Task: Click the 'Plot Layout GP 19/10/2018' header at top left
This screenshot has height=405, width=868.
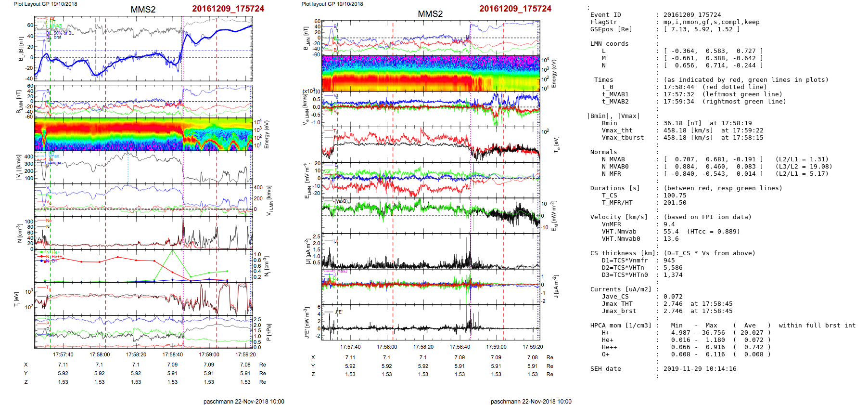Action: click(45, 4)
